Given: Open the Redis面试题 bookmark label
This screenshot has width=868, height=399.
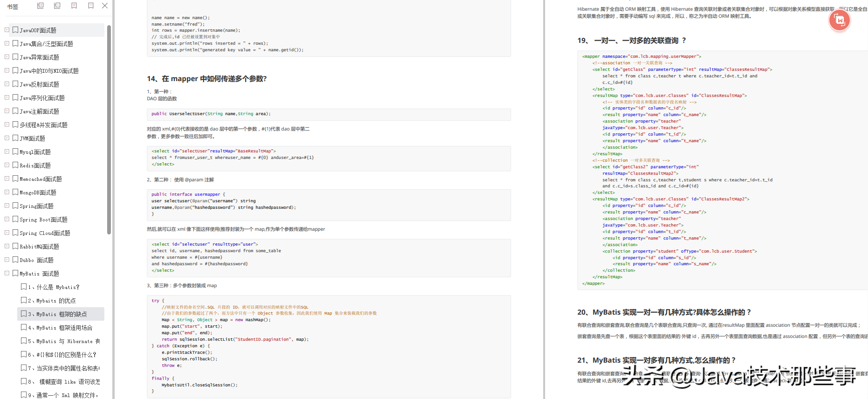Looking at the screenshot, I should pyautogui.click(x=35, y=165).
